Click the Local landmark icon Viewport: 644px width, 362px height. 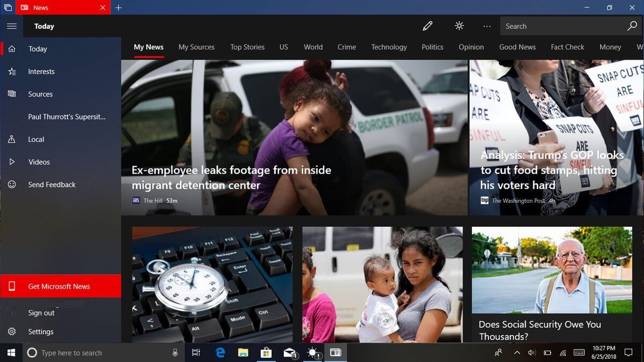tap(12, 139)
